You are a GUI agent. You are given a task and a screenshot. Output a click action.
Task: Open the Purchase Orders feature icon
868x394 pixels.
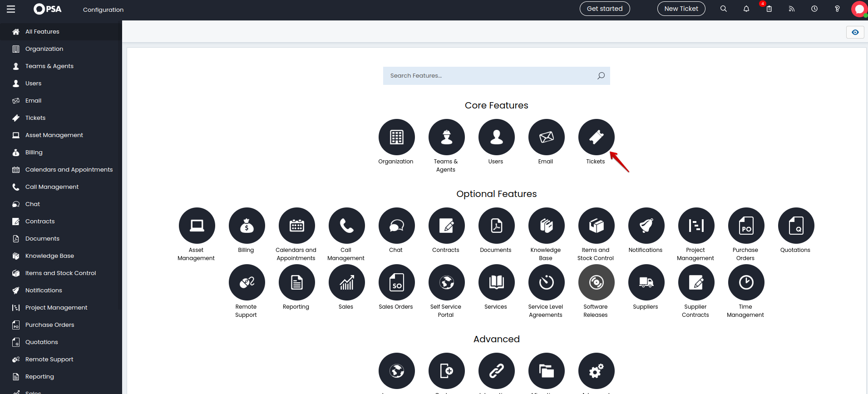coord(746,226)
